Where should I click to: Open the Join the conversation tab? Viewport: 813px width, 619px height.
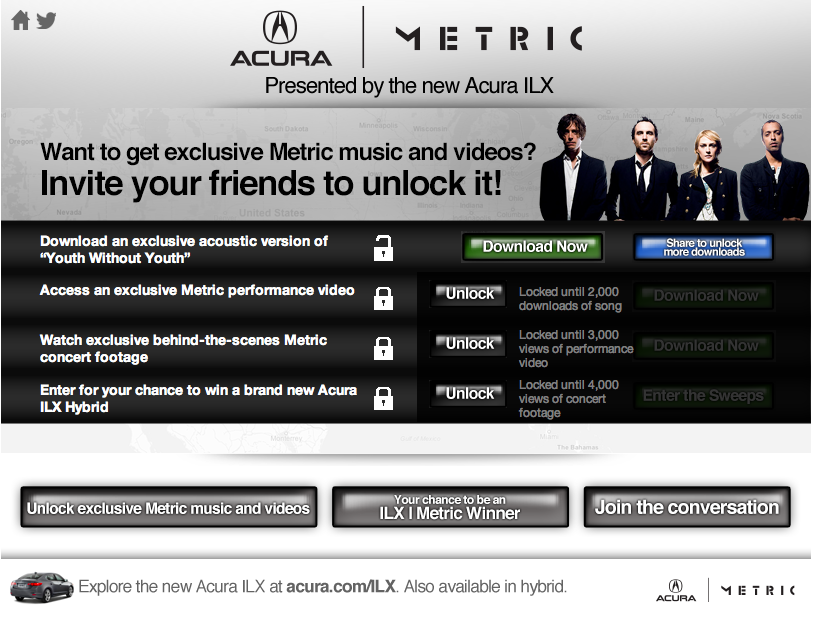point(687,507)
